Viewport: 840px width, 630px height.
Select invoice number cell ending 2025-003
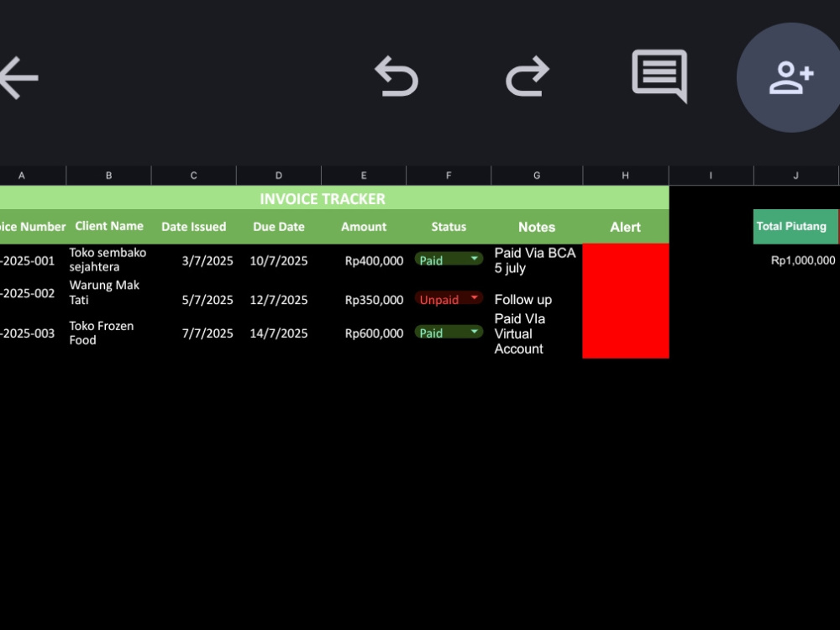click(x=33, y=333)
